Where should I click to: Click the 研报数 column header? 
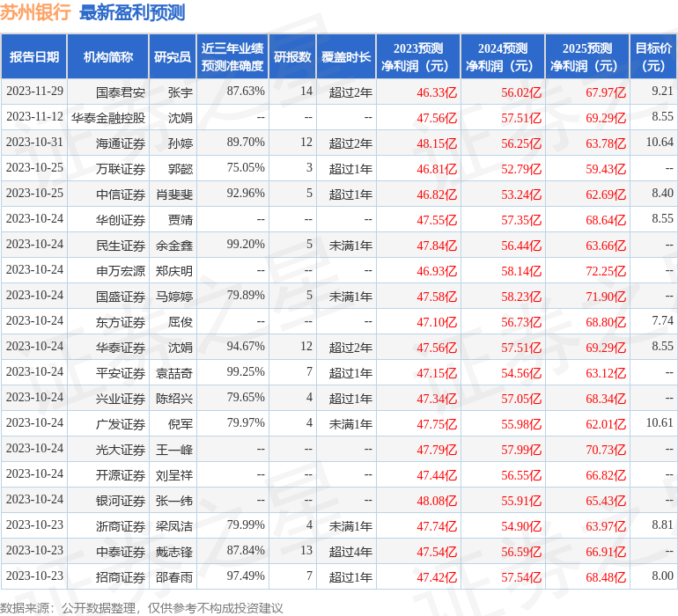292,56
